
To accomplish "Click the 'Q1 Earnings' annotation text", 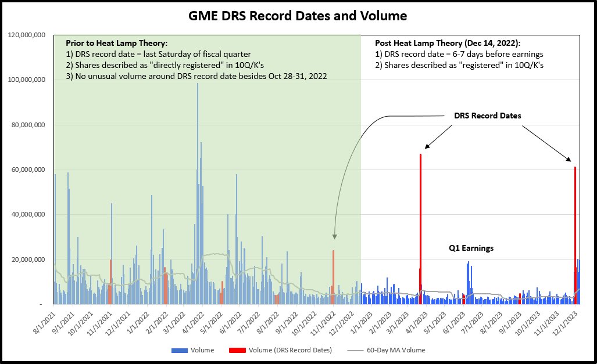I will click(x=471, y=248).
